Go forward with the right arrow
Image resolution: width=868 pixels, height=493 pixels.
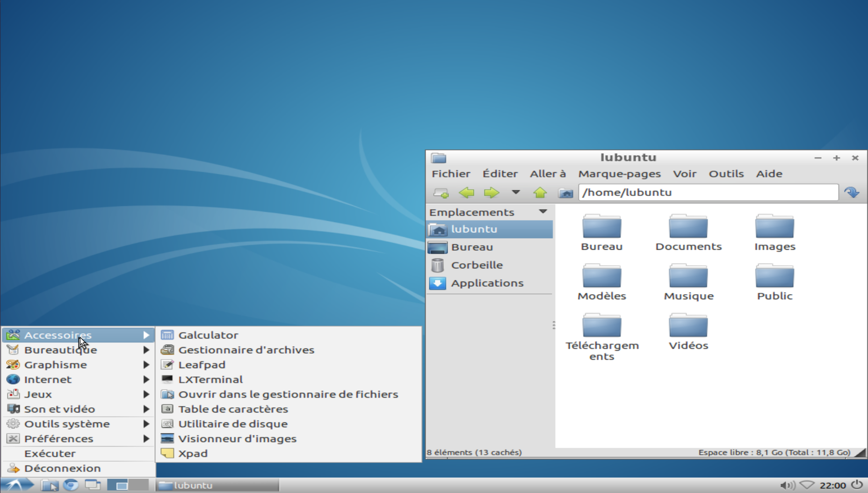[x=491, y=193]
